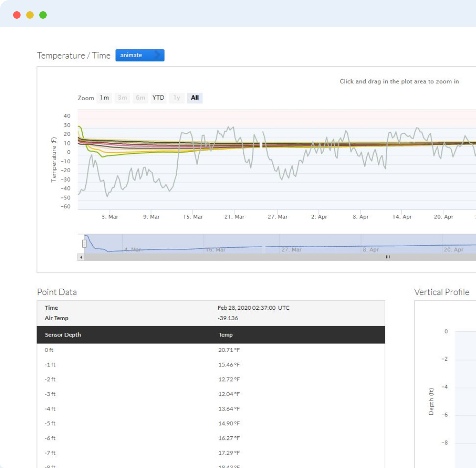Select the '0 ft' sensor depth row
Viewport: 476px width, 468px height.
point(211,350)
